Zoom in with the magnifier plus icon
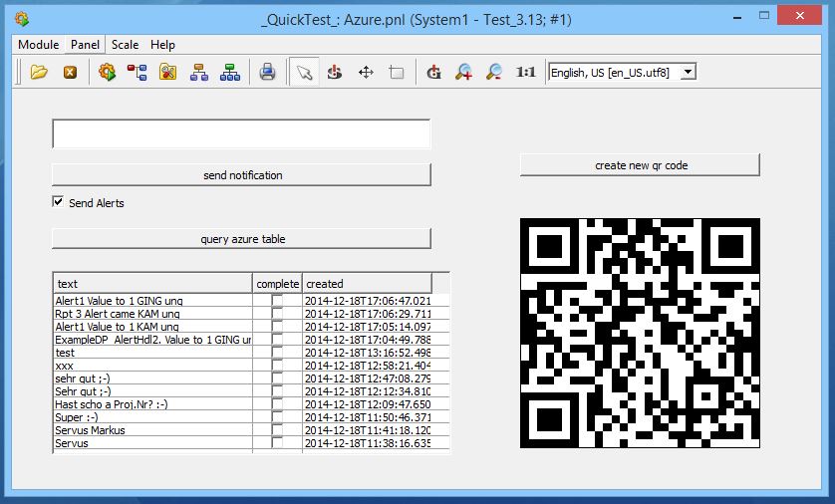Screen dimensions: 835x504 463,72
